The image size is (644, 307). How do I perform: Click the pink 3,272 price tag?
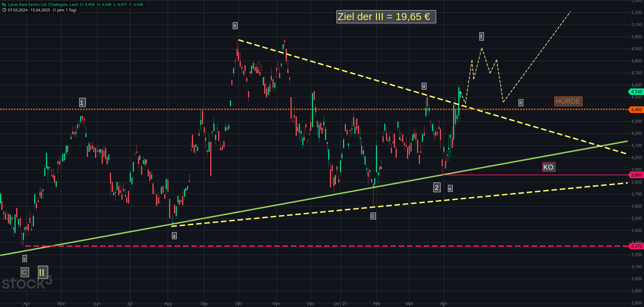click(636, 246)
